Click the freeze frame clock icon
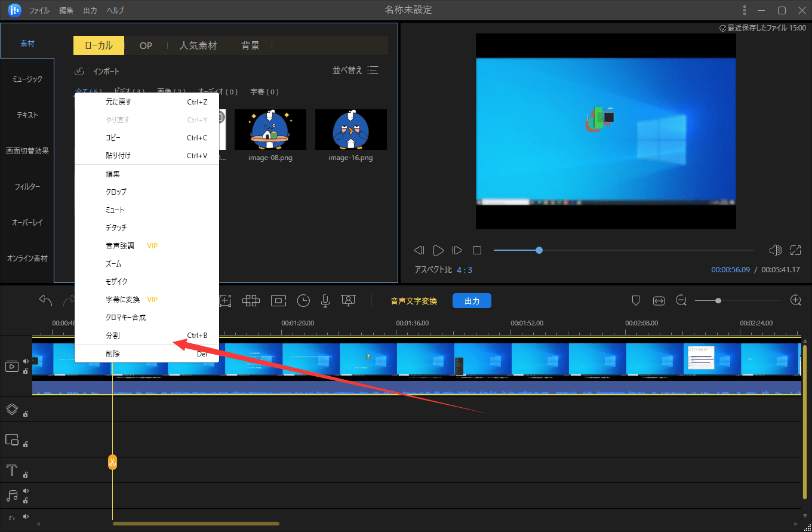Image resolution: width=812 pixels, height=532 pixels. coord(303,301)
